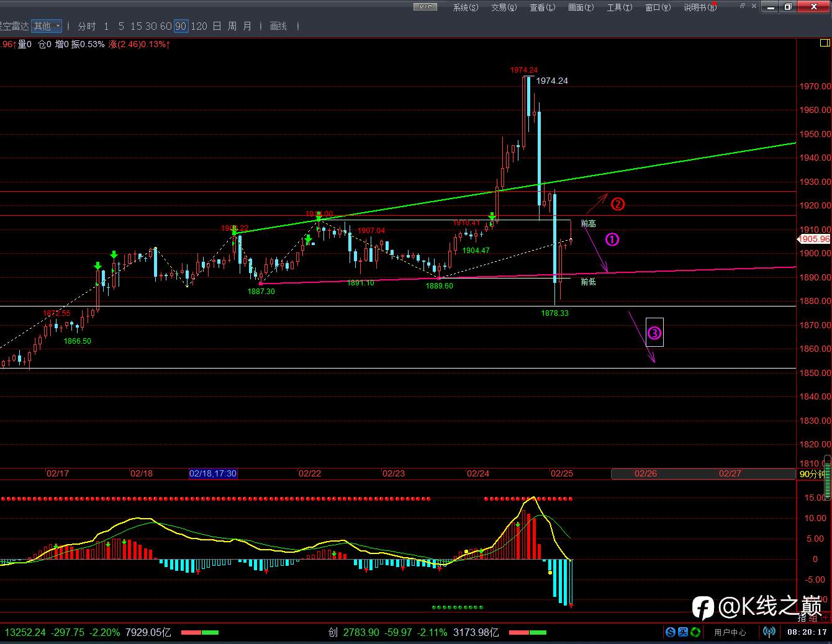Click the index value 13252.24
Image resolution: width=832 pixels, height=644 pixels.
point(25,632)
